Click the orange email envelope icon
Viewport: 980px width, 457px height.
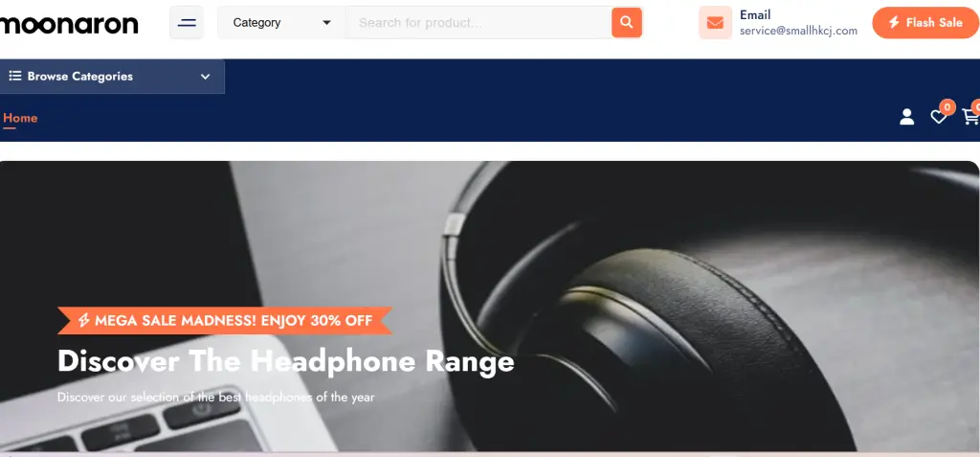pyautogui.click(x=715, y=23)
